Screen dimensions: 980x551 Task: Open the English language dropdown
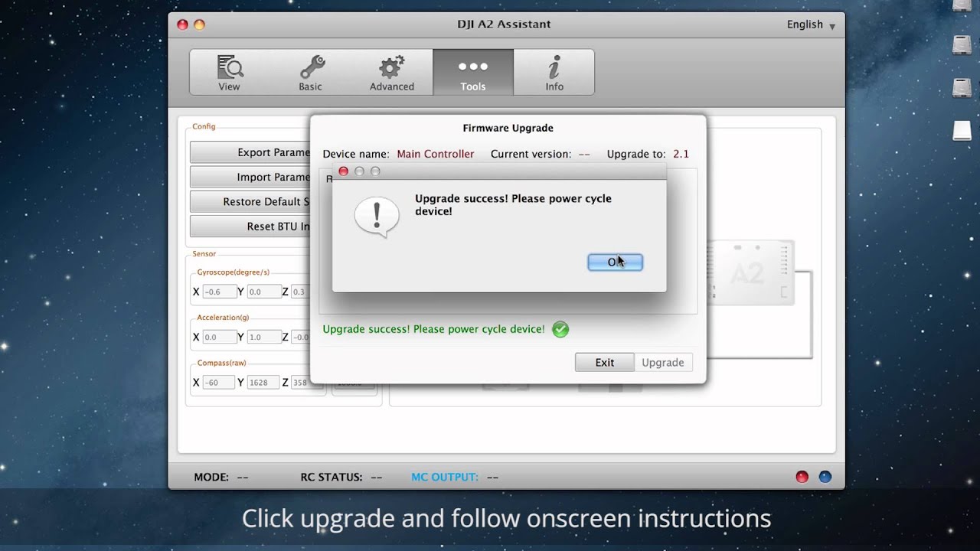pyautogui.click(x=811, y=24)
